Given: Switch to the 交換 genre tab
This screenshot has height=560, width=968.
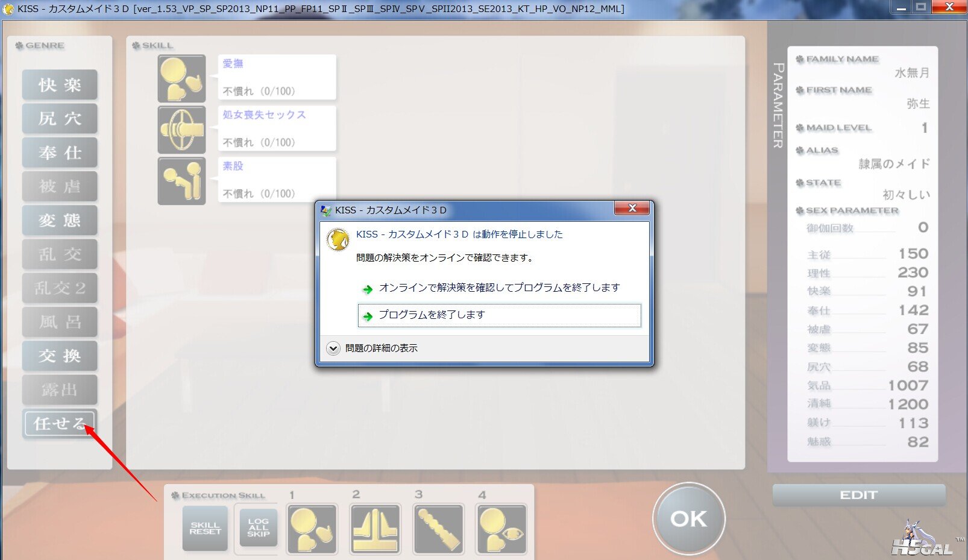Looking at the screenshot, I should pos(60,356).
